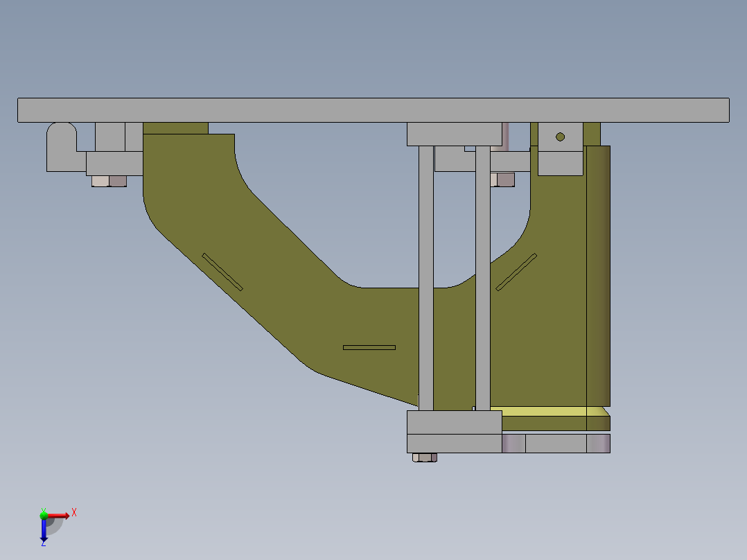Click the red X axis arrow of triad
This screenshot has width=747, height=560.
click(x=58, y=516)
